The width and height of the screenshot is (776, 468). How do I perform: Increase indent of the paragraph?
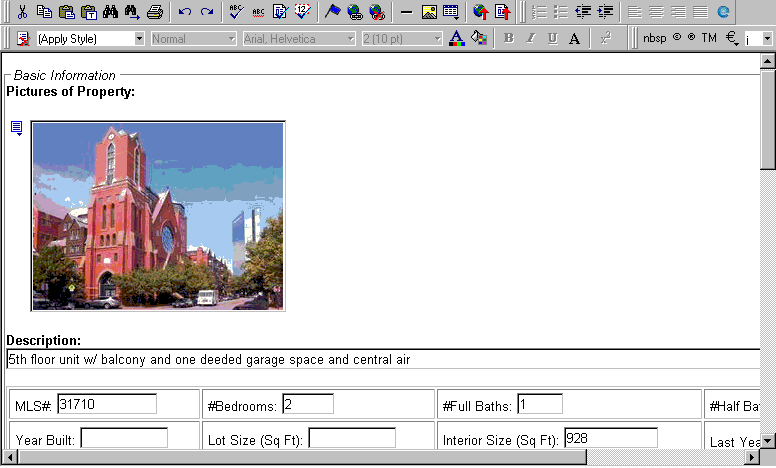(x=605, y=11)
